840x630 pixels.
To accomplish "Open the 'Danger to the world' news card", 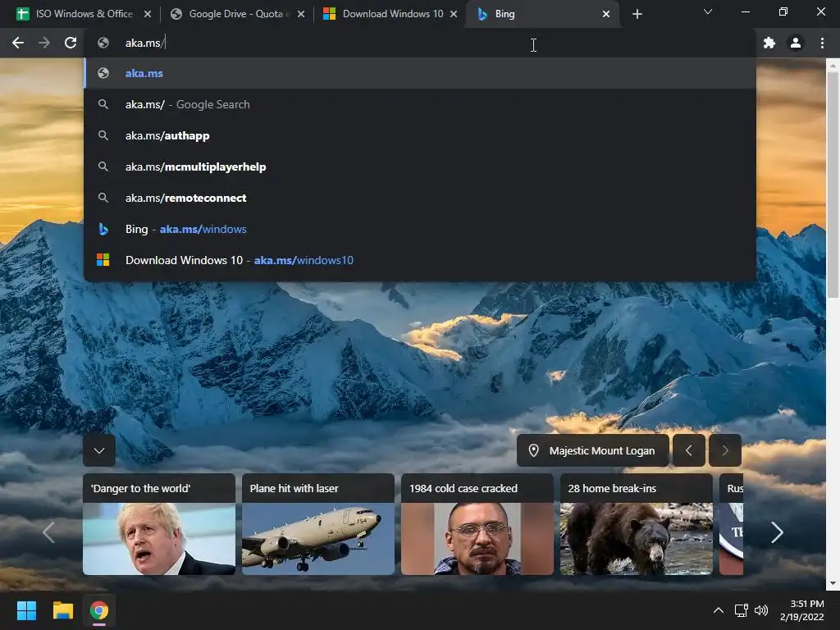I will pos(159,524).
